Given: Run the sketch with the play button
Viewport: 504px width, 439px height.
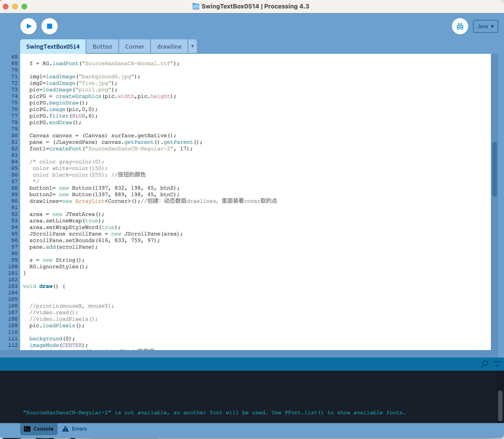Looking at the screenshot, I should (x=29, y=26).
